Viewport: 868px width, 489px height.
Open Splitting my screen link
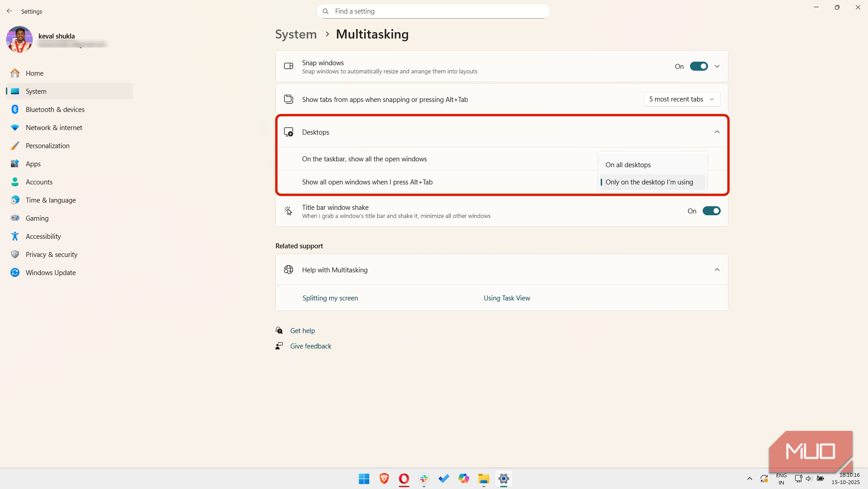(x=330, y=298)
